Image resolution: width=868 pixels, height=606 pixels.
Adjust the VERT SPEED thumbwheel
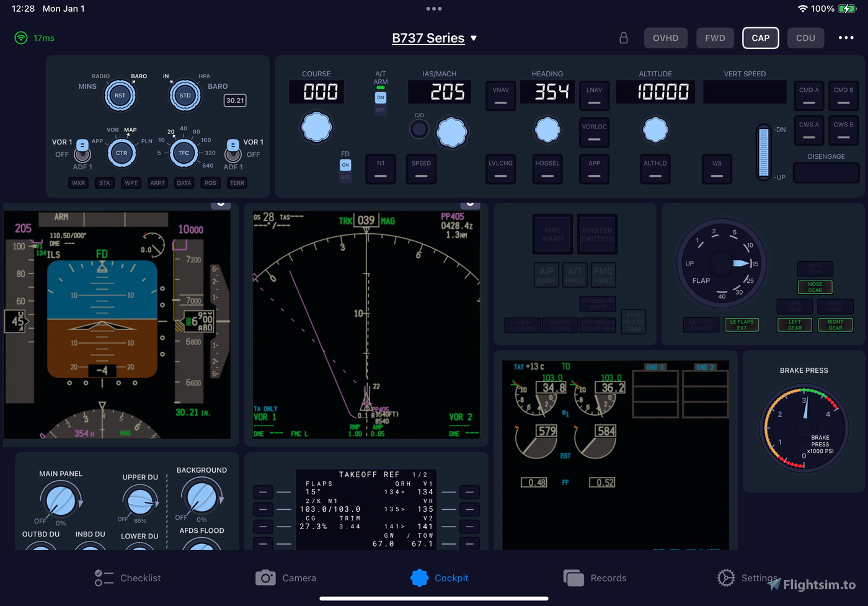(763, 152)
